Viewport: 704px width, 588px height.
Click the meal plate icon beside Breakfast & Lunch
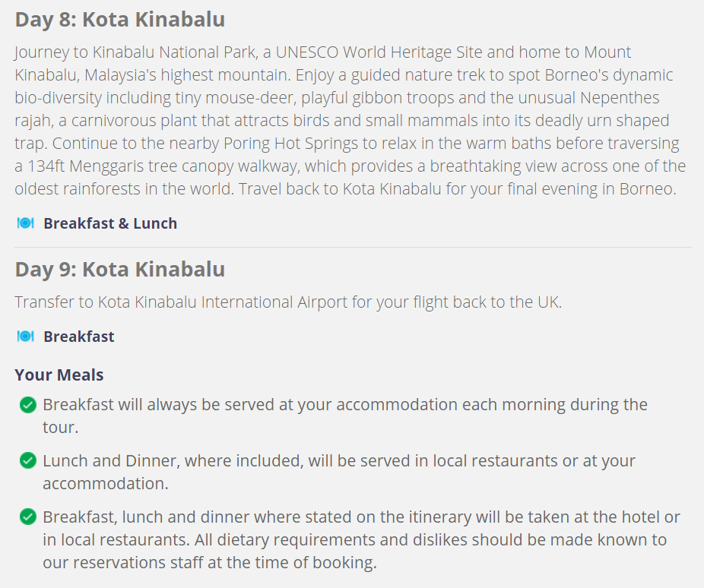tap(26, 223)
